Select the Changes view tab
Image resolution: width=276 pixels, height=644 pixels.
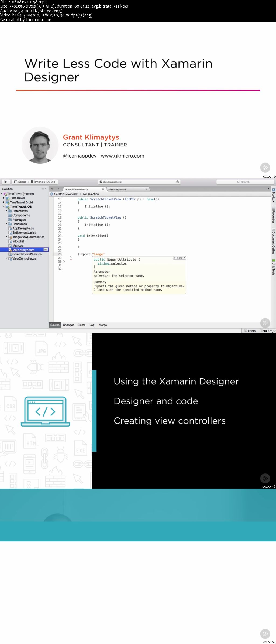click(x=68, y=325)
